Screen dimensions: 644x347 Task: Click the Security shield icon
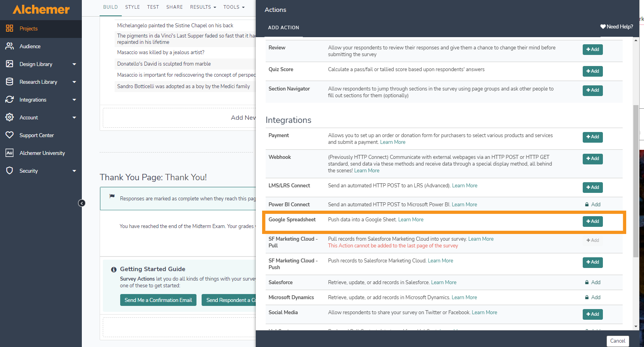click(x=9, y=171)
